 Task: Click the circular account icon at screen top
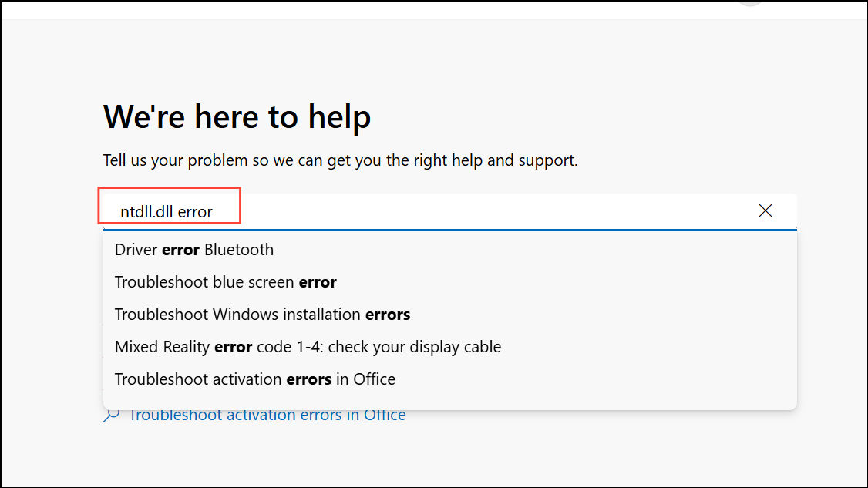point(749,5)
